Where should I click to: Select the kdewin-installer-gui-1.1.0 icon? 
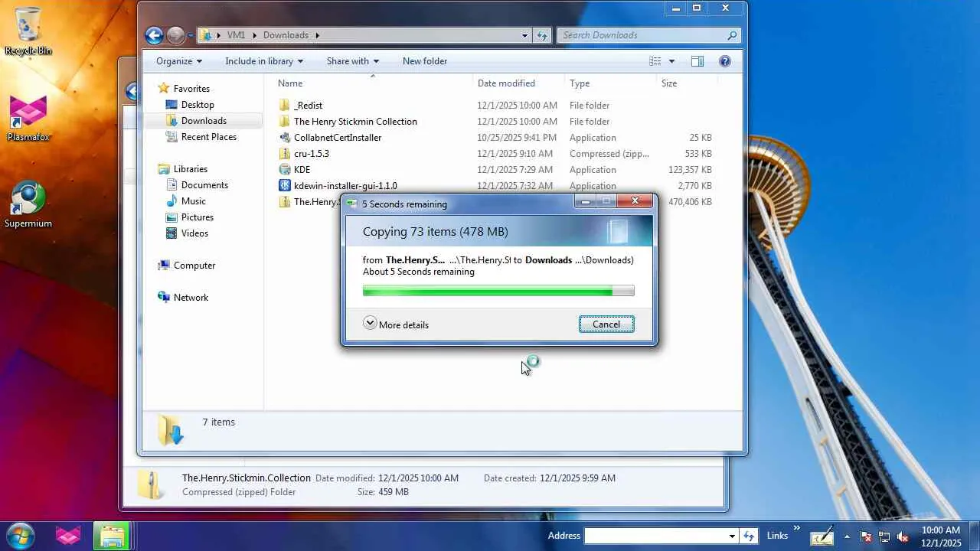[285, 186]
